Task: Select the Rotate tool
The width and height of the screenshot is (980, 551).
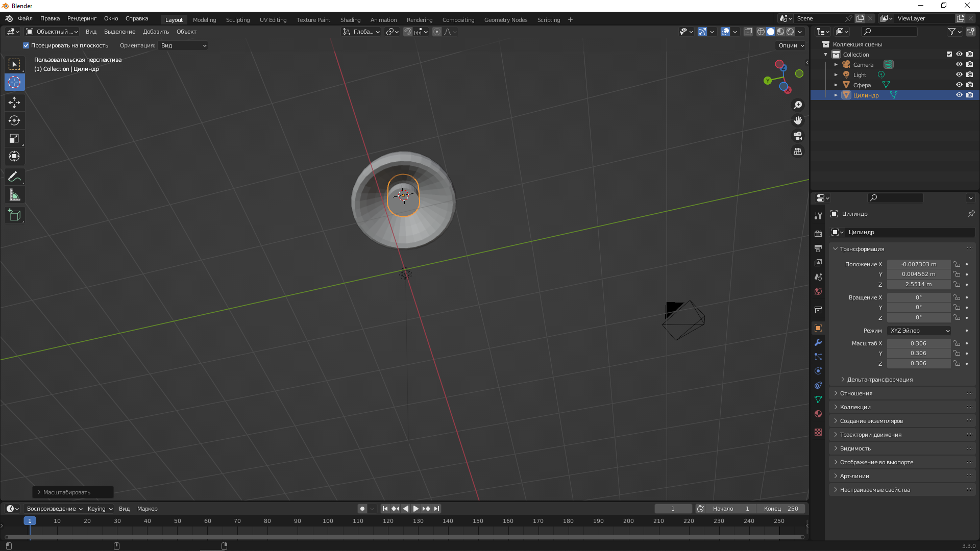Action: click(14, 120)
